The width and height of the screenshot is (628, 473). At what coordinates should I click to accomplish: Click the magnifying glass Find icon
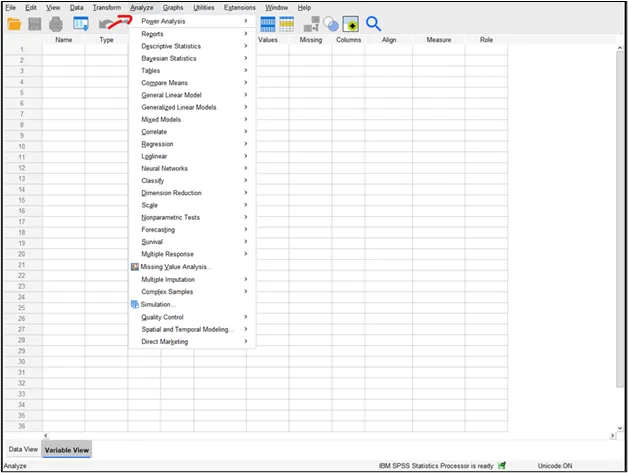374,24
